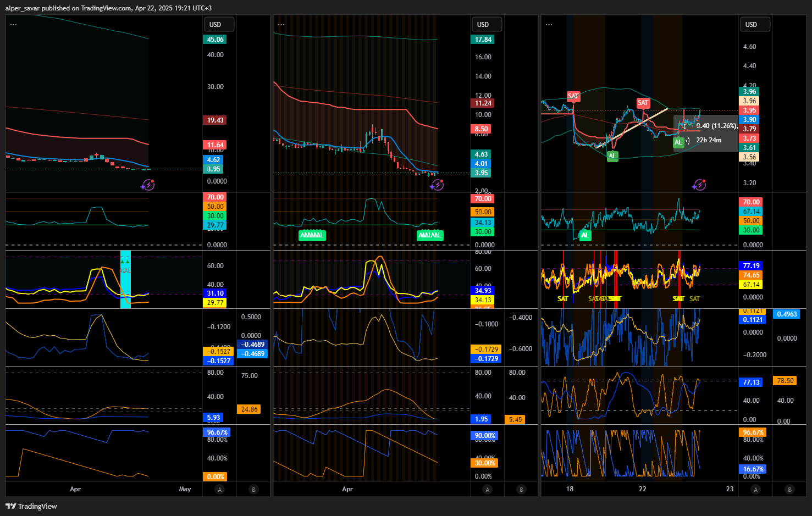Click the green AL label in right RSI pane
812x516 pixels.
tap(585, 235)
